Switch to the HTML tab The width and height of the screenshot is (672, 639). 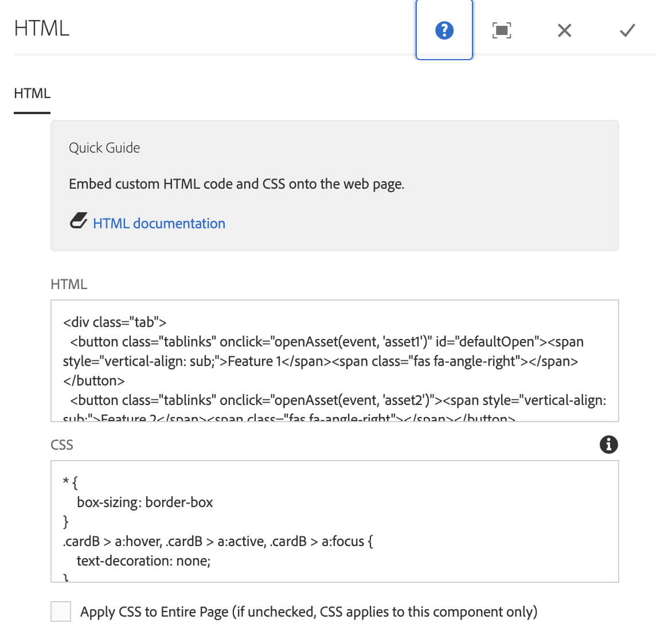click(x=32, y=93)
